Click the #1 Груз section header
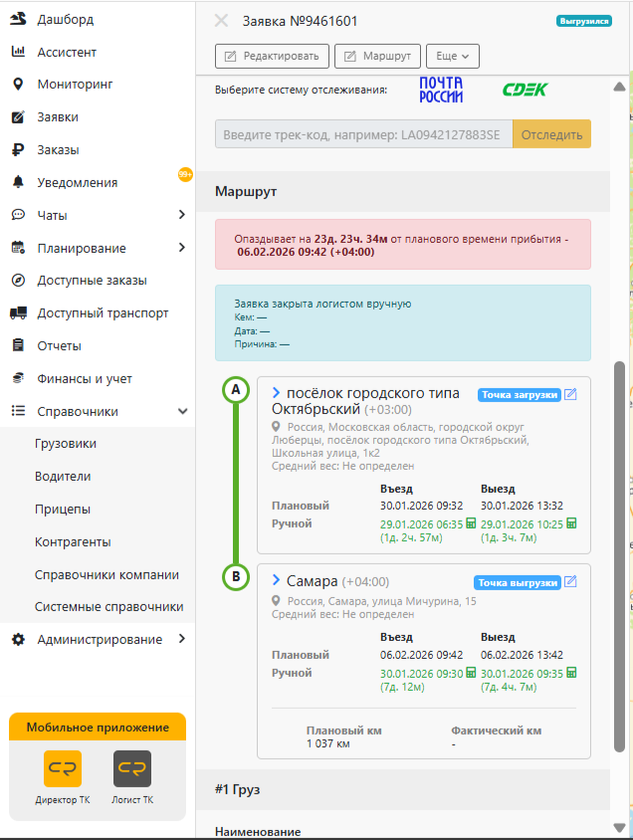This screenshot has height=840, width=633. pos(403,789)
